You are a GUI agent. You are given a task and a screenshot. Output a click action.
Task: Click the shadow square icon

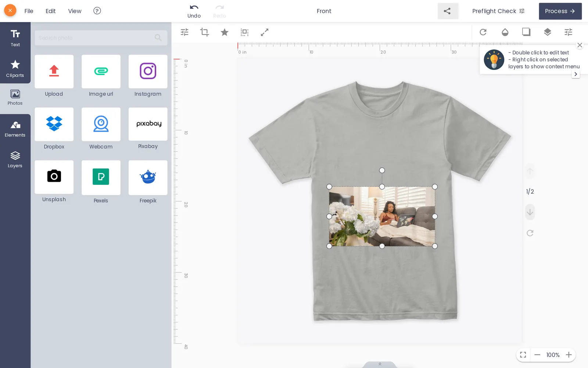click(x=526, y=32)
